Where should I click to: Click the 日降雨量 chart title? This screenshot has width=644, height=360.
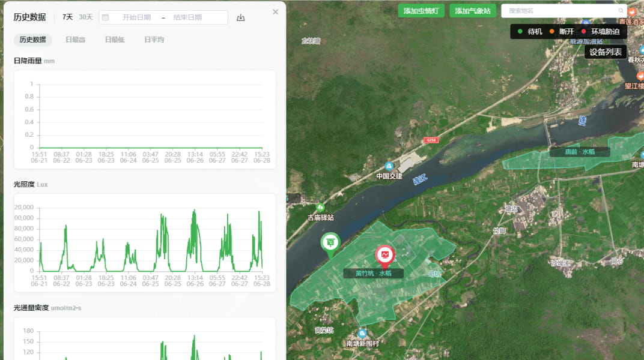(x=28, y=61)
